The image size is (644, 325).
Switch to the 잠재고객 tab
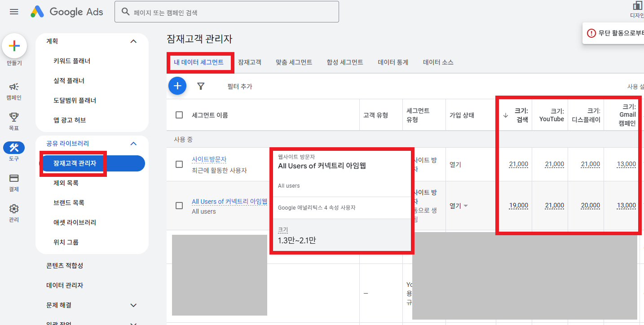(250, 62)
